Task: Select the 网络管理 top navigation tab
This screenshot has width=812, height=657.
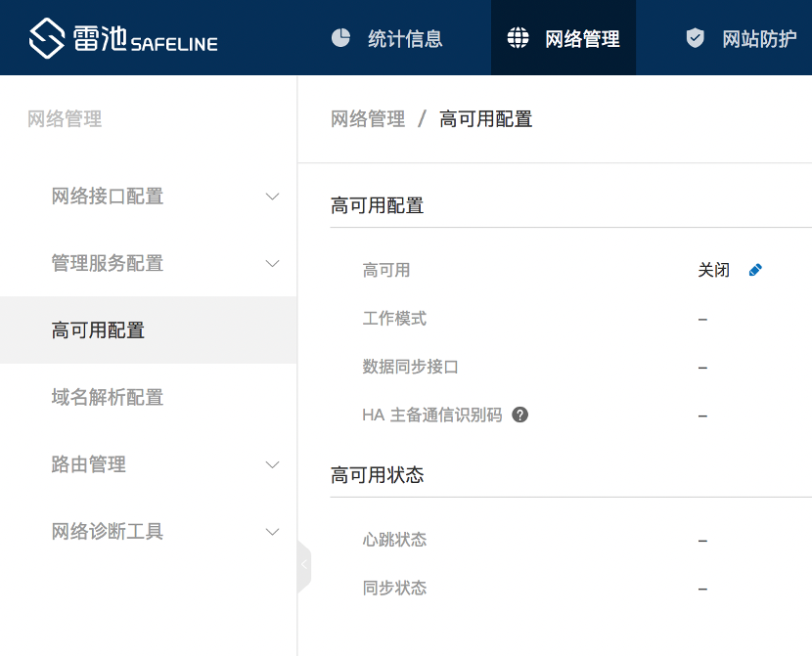Action: pos(582,39)
